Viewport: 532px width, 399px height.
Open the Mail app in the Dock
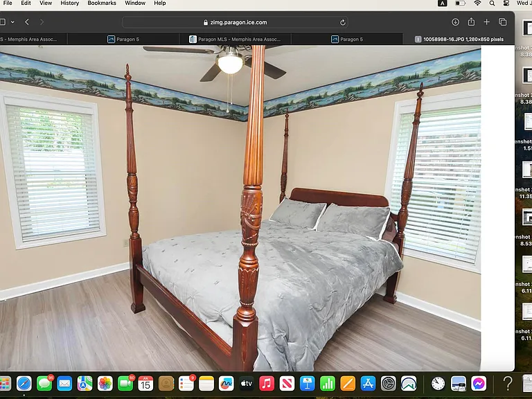tap(64, 384)
